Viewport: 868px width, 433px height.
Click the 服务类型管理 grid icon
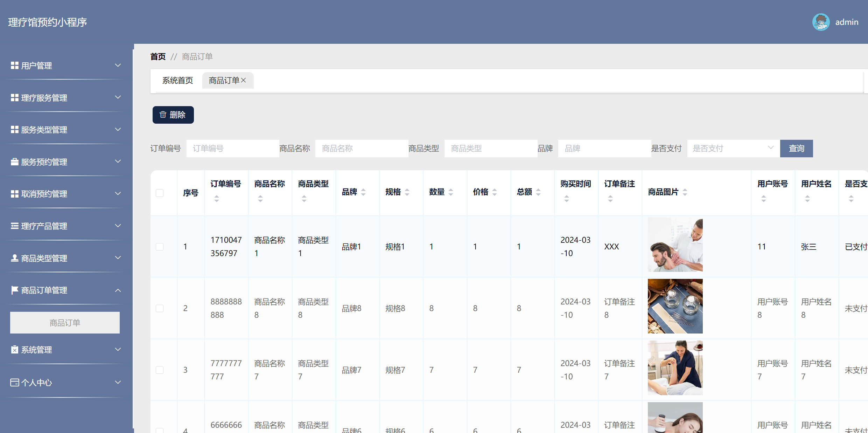[14, 130]
